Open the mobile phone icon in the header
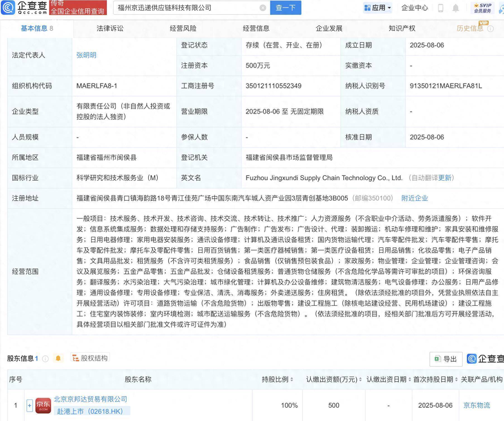Screen dimensions: 504x421 pos(441,8)
